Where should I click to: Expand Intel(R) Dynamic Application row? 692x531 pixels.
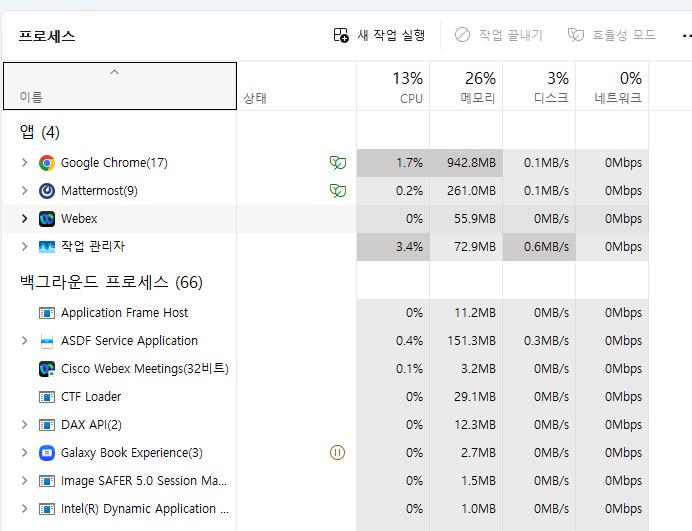coord(25,508)
